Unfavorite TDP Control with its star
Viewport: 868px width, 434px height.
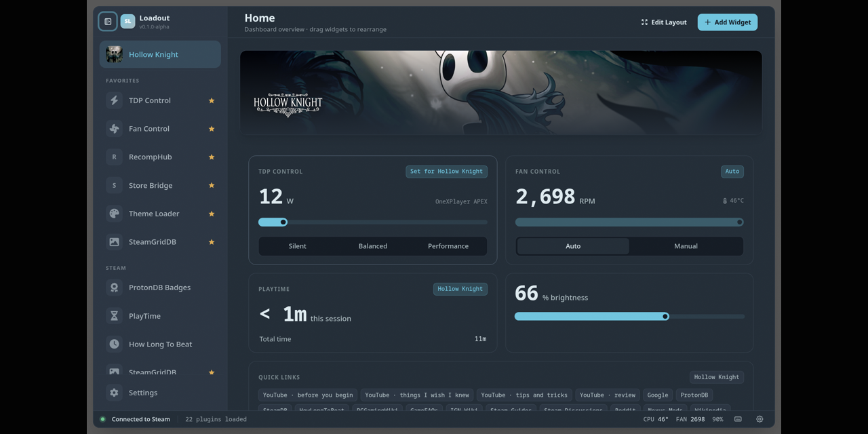click(x=212, y=100)
